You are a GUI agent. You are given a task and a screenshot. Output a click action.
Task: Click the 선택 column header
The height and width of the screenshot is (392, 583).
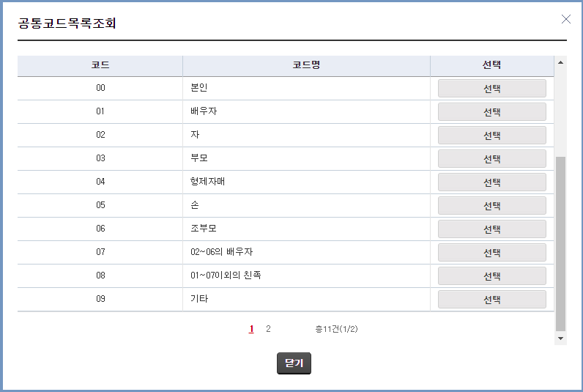pos(491,65)
